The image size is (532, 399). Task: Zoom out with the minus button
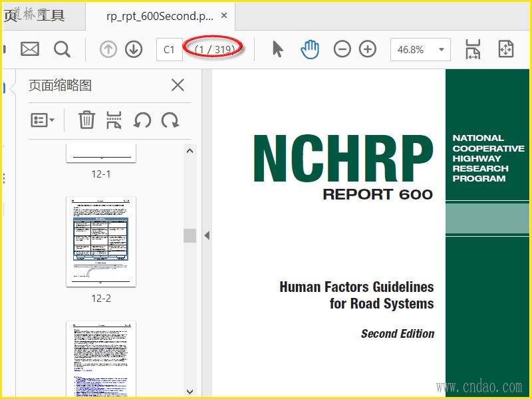(x=342, y=49)
